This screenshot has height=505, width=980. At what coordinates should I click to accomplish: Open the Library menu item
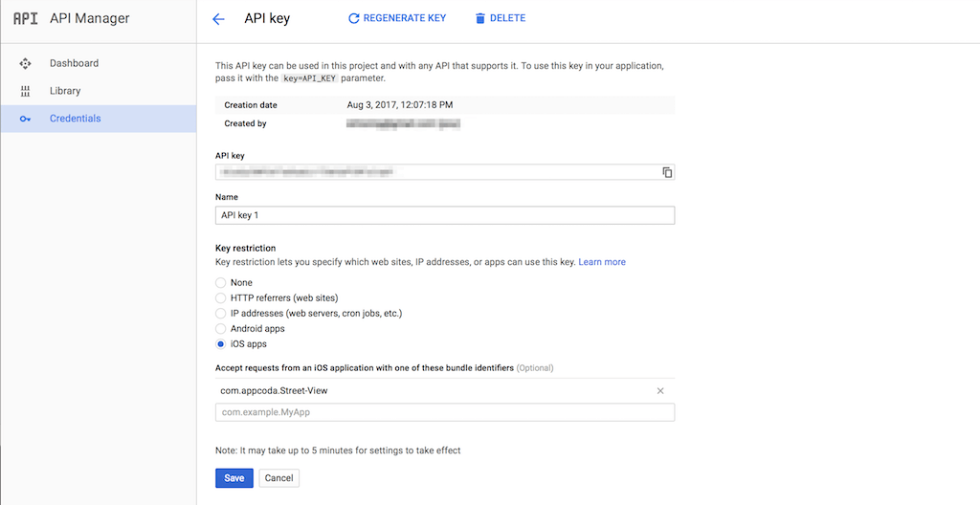coord(65,91)
